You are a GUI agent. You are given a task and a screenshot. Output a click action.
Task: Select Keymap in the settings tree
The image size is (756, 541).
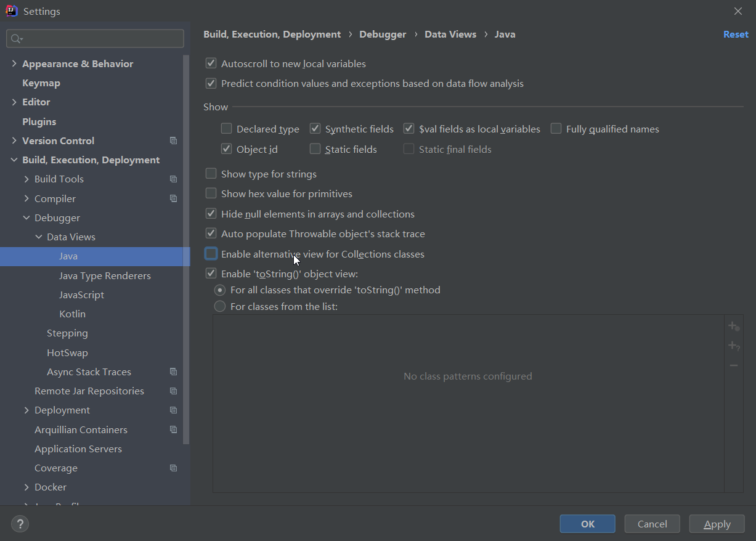[41, 83]
